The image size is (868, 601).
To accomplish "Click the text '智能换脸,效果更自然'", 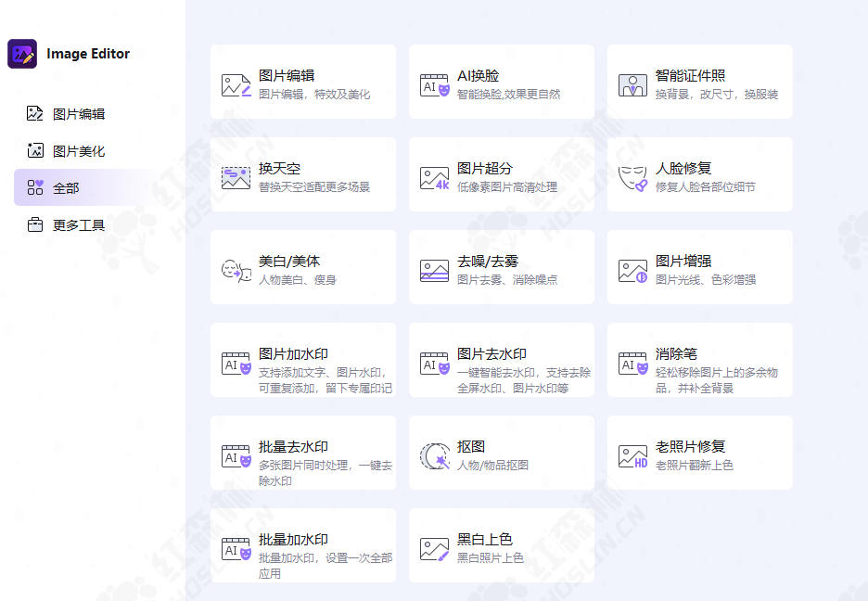I will [x=508, y=95].
